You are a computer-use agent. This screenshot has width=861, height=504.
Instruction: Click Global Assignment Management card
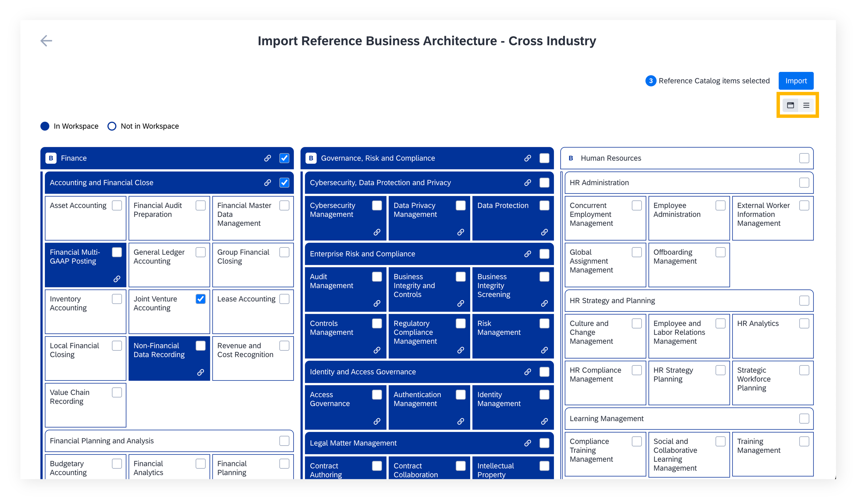click(x=605, y=265)
